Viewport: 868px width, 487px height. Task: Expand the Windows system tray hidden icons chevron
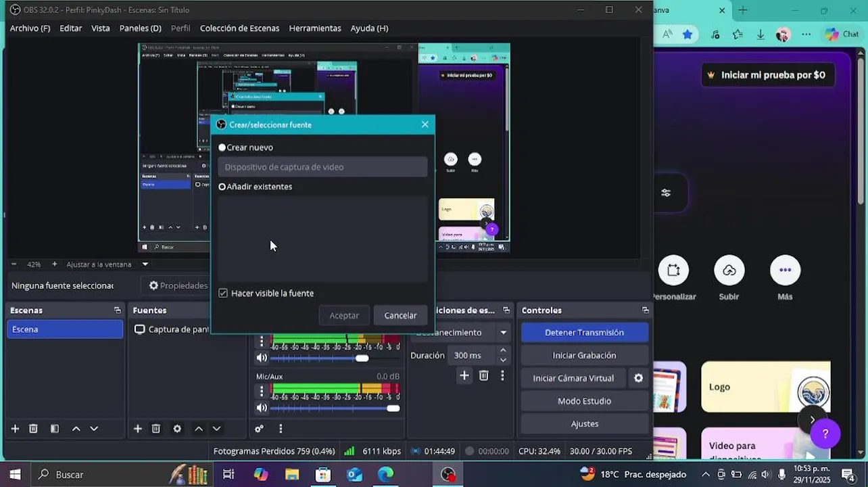[705, 474]
